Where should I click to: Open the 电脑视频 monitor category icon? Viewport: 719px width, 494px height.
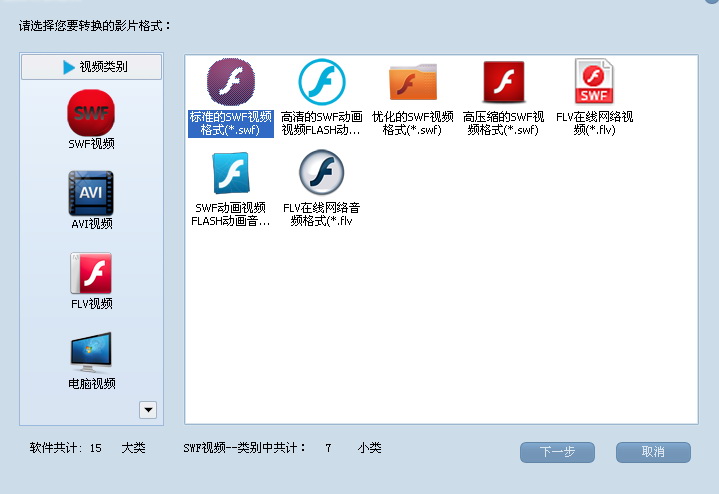pyautogui.click(x=91, y=352)
